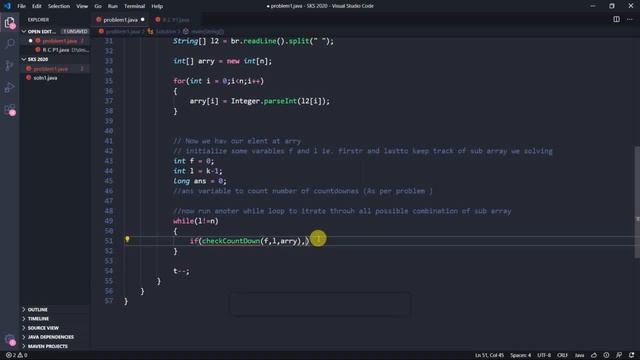The height and width of the screenshot is (360, 640).
Task: Click the method symbol icon in breadcrumb
Action: [x=186, y=31]
